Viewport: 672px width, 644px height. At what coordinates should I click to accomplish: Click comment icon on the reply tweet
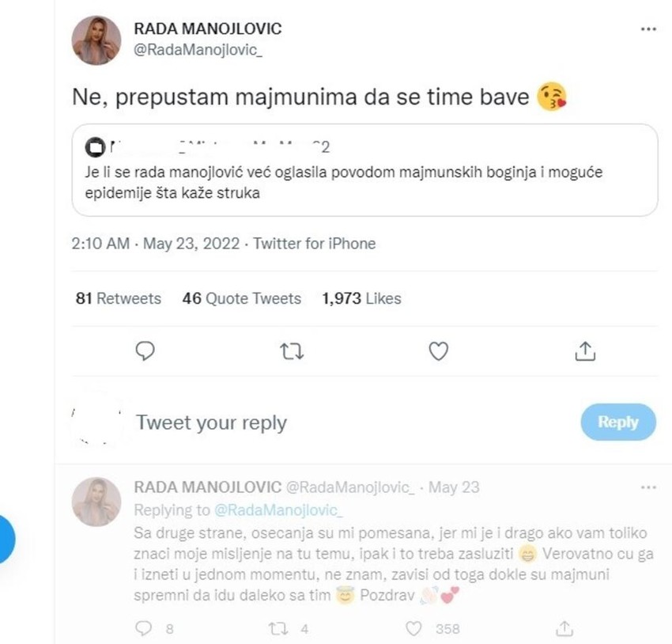[143, 628]
